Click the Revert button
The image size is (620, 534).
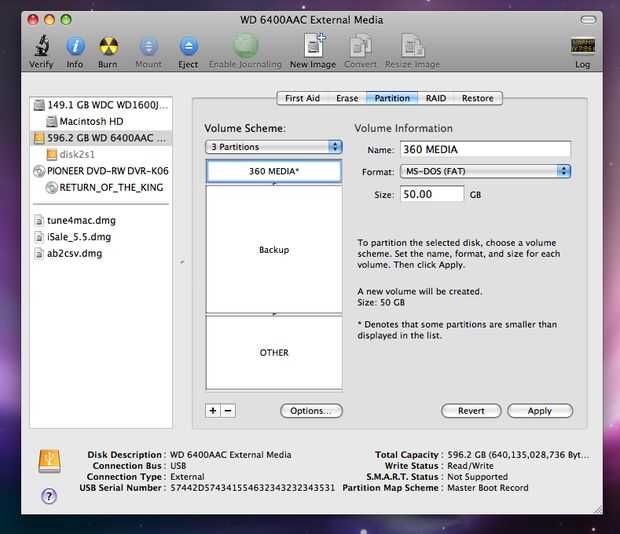click(471, 411)
